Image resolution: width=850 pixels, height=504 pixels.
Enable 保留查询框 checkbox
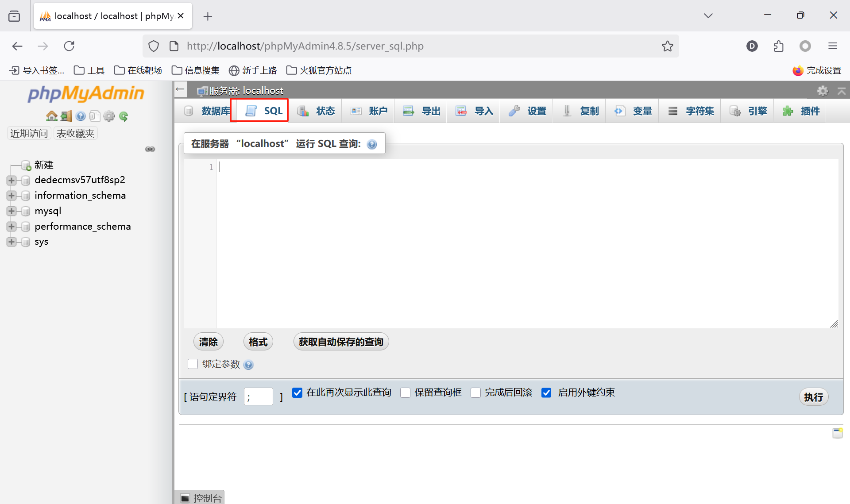coord(405,392)
